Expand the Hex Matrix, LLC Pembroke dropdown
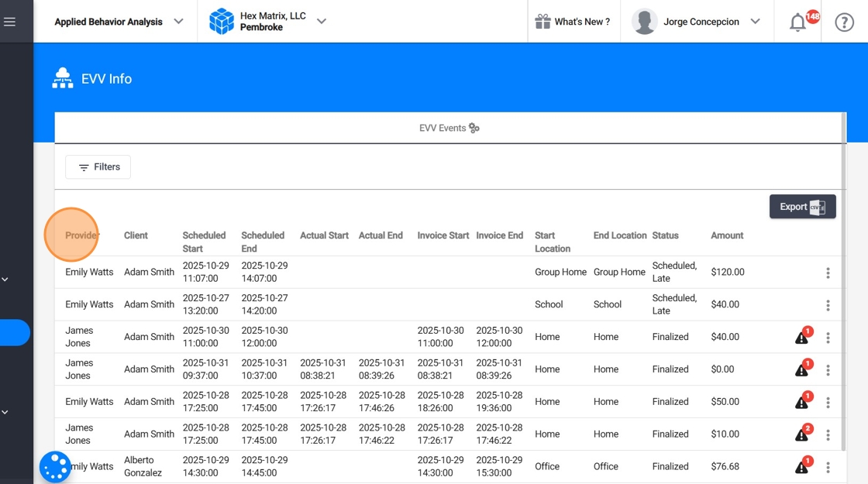This screenshot has width=868, height=484. 321,22
